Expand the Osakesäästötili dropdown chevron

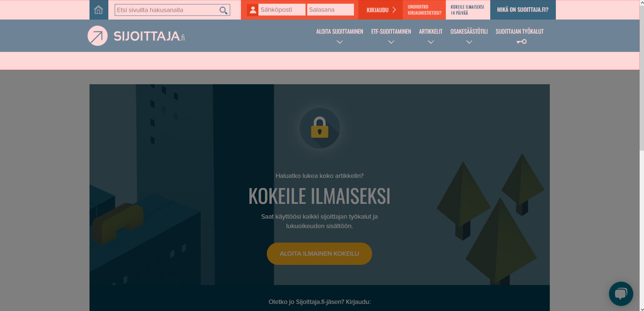(469, 42)
